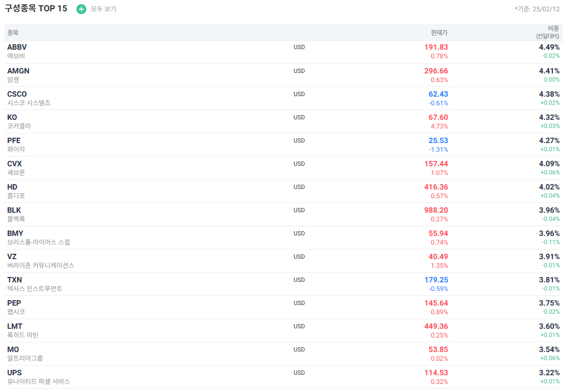
Task: Click the LMT ticker
Action: click(15, 326)
